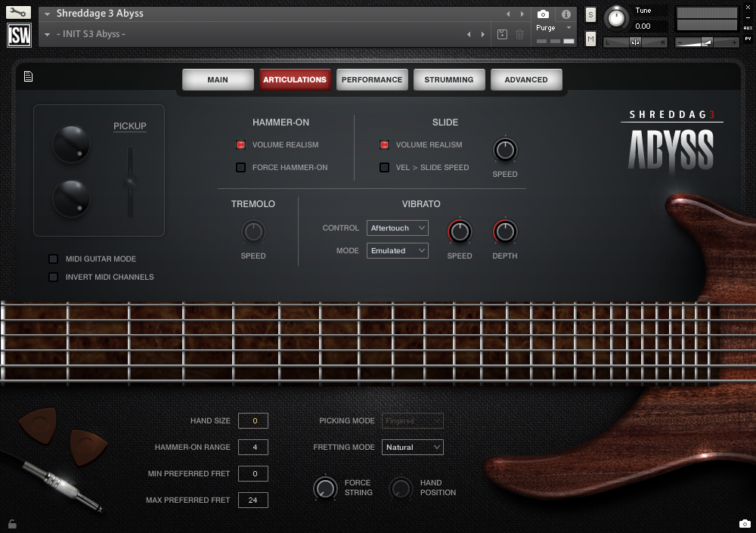Click the Hammer-On Range value field
This screenshot has height=533, width=756.
(253, 447)
